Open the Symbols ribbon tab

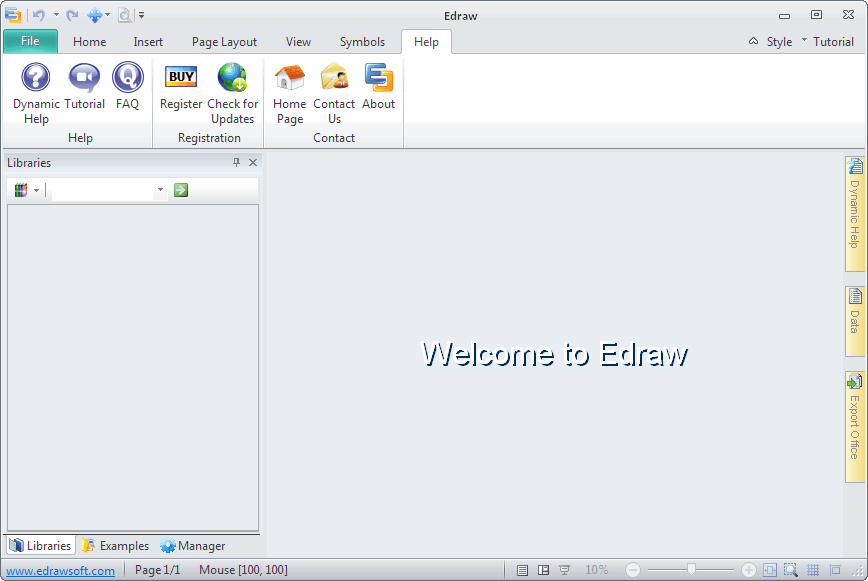click(x=362, y=42)
